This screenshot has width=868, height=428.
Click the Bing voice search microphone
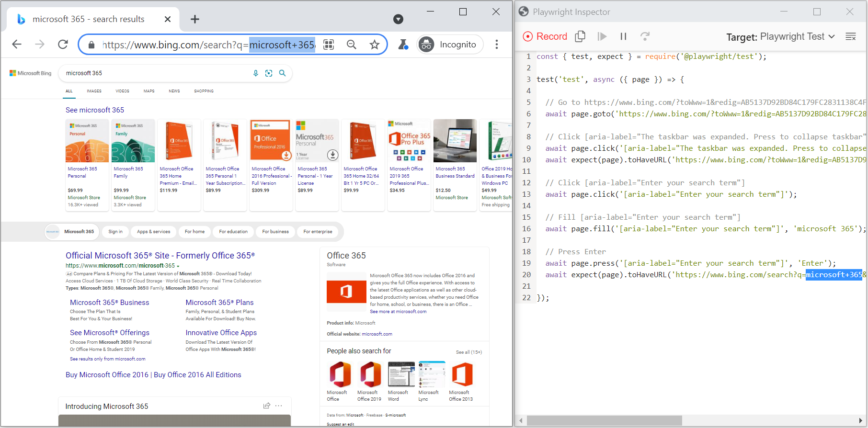256,73
